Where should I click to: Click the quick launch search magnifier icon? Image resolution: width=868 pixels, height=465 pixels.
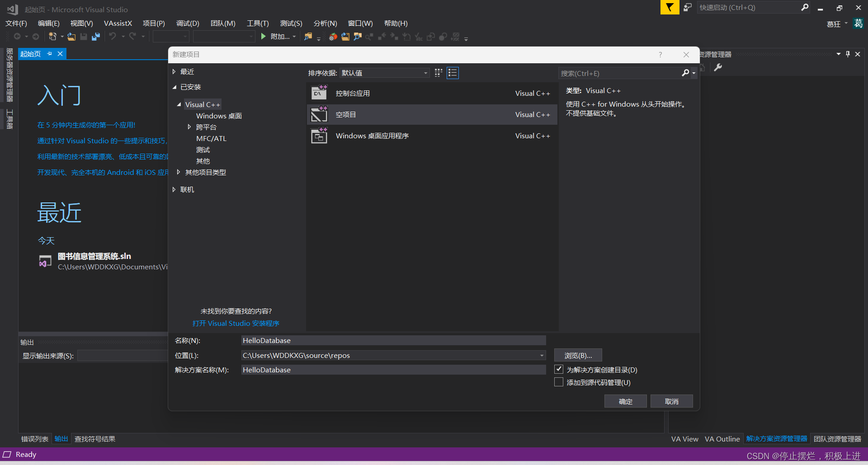(x=805, y=7)
